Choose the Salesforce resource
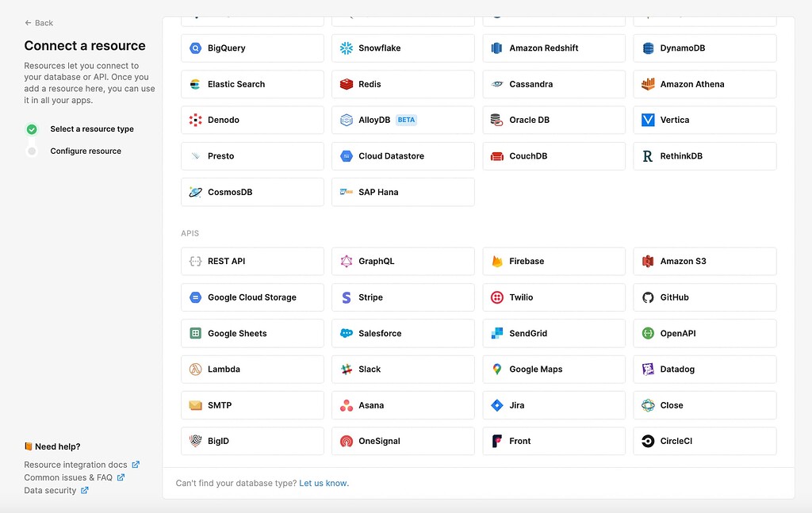This screenshot has height=513, width=812. [403, 333]
